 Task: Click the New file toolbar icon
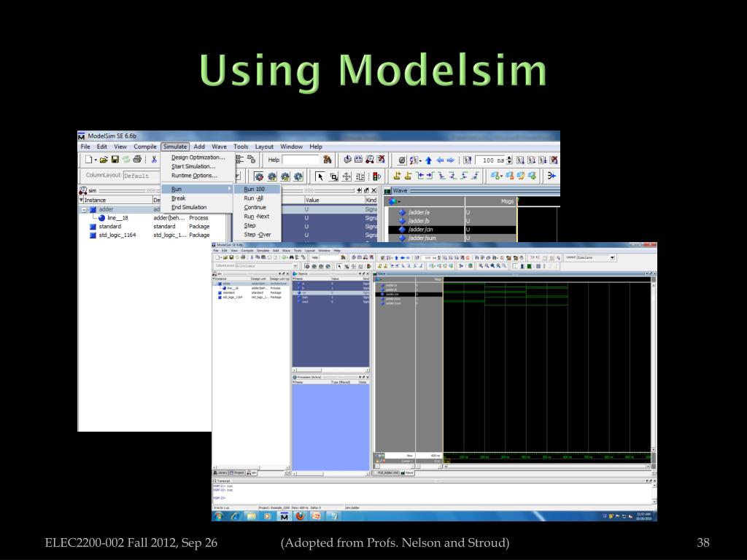coord(88,160)
